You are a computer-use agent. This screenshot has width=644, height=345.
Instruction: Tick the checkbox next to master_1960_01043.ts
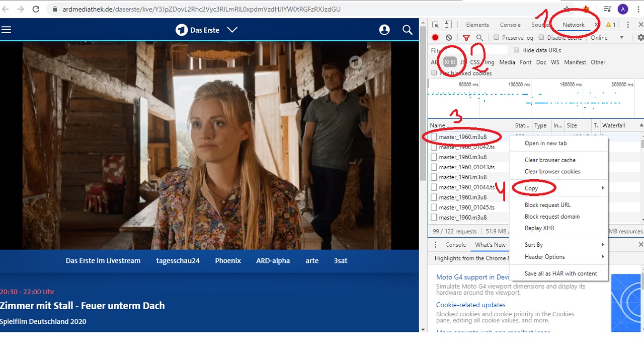point(434,167)
